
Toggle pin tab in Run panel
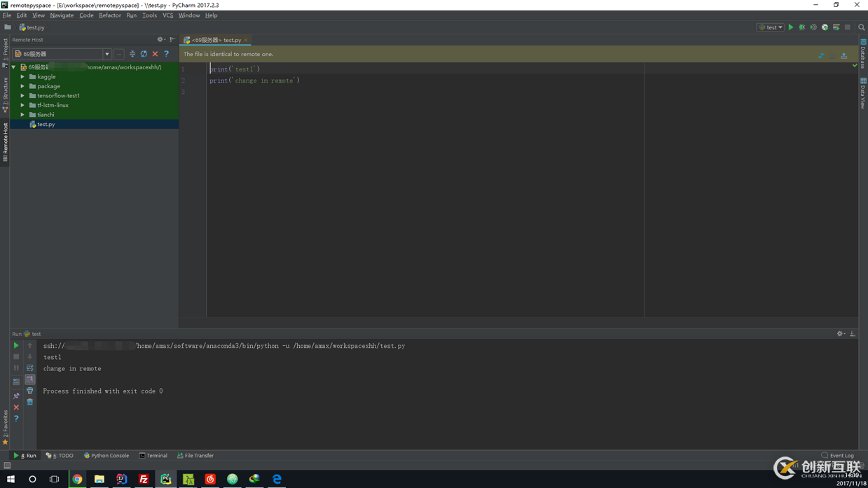click(x=16, y=396)
